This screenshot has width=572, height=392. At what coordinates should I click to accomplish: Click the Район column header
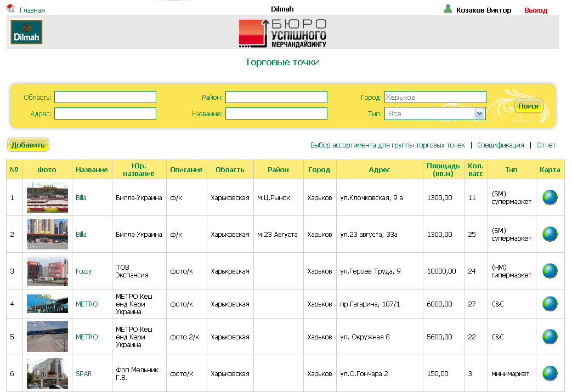[x=279, y=169]
